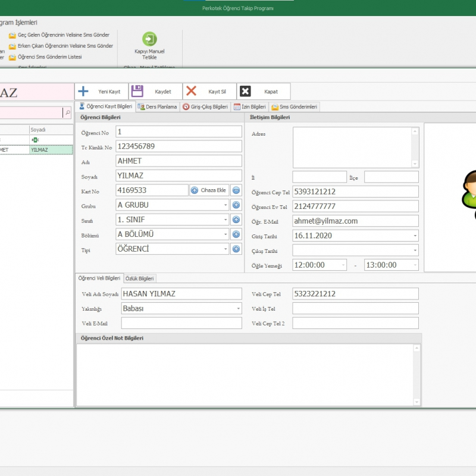Click the Kapıyı Manuel Tetikle door icon
This screenshot has width=476, height=476.
(149, 39)
